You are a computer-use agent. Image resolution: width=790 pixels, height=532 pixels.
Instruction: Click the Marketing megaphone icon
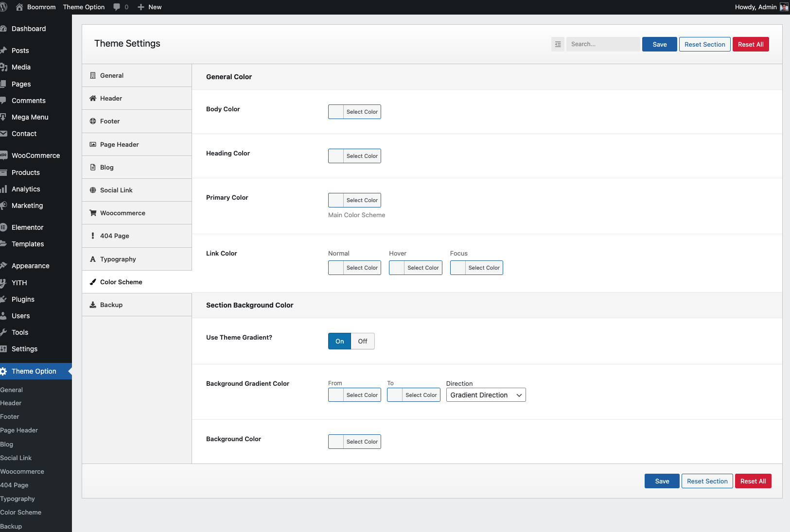[3, 206]
